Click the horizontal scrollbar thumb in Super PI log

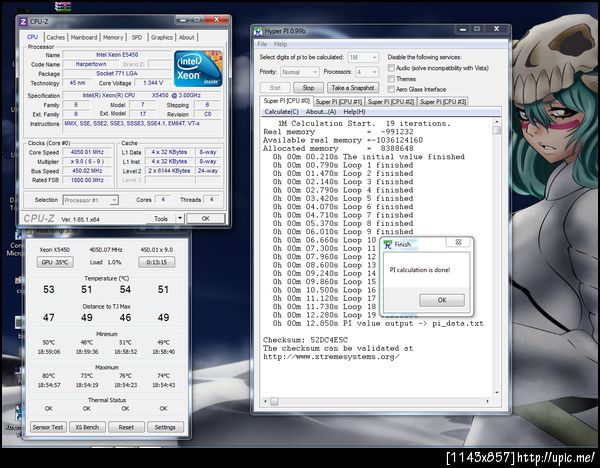point(274,401)
